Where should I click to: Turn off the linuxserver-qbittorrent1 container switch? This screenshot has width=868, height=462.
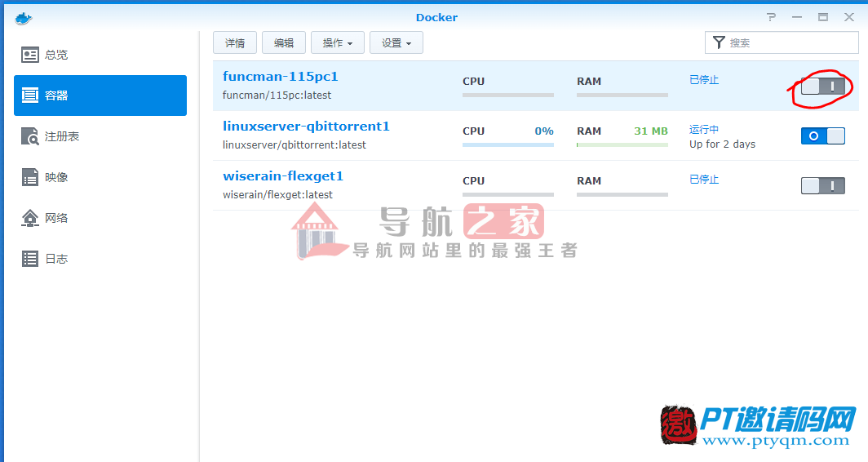click(x=823, y=135)
